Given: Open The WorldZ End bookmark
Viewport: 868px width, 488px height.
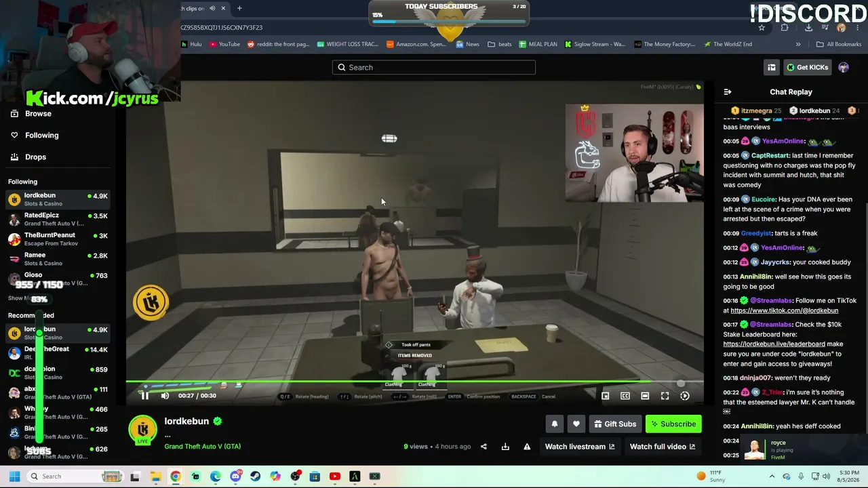Looking at the screenshot, I should [x=728, y=44].
